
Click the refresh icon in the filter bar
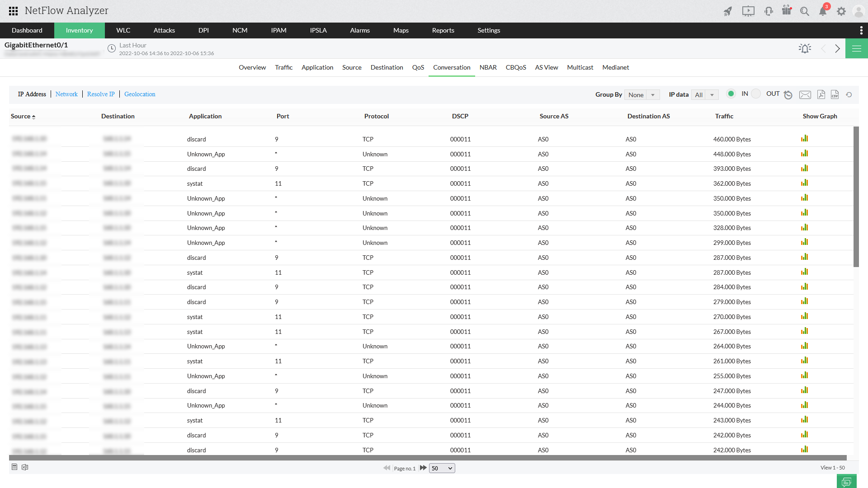coord(849,94)
